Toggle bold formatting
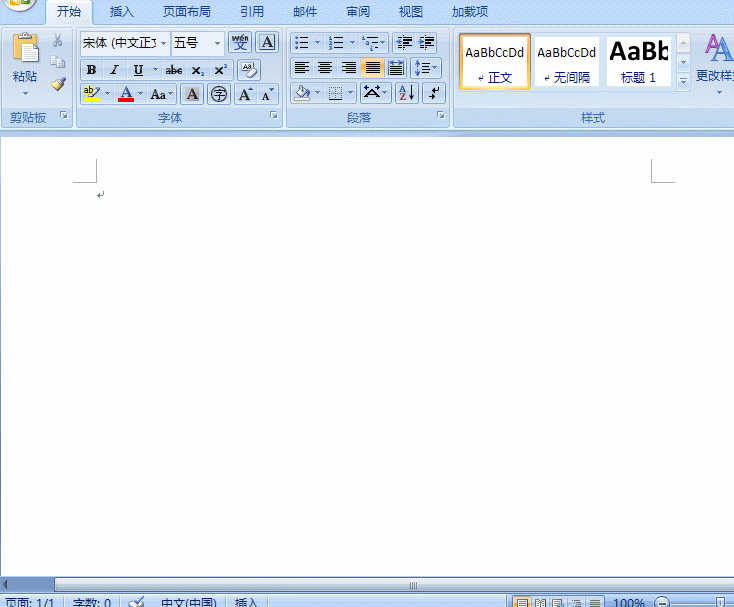The height and width of the screenshot is (607, 734). [x=91, y=70]
